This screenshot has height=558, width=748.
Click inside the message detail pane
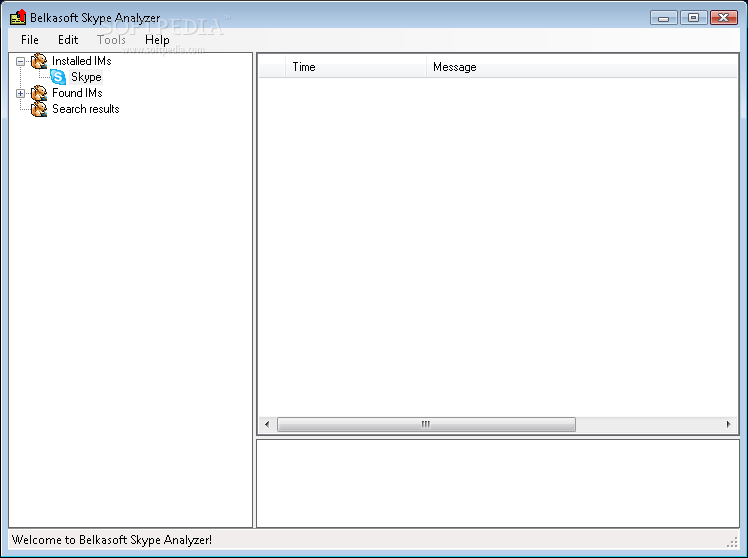click(498, 484)
